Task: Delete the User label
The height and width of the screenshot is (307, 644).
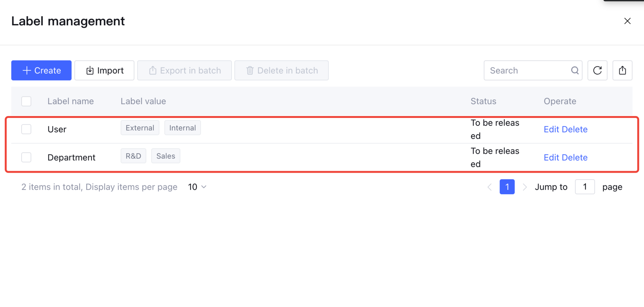Action: coord(574,129)
